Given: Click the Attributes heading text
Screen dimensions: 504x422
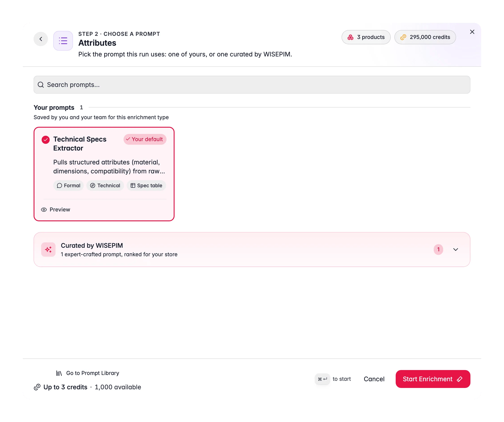Looking at the screenshot, I should coord(97,43).
